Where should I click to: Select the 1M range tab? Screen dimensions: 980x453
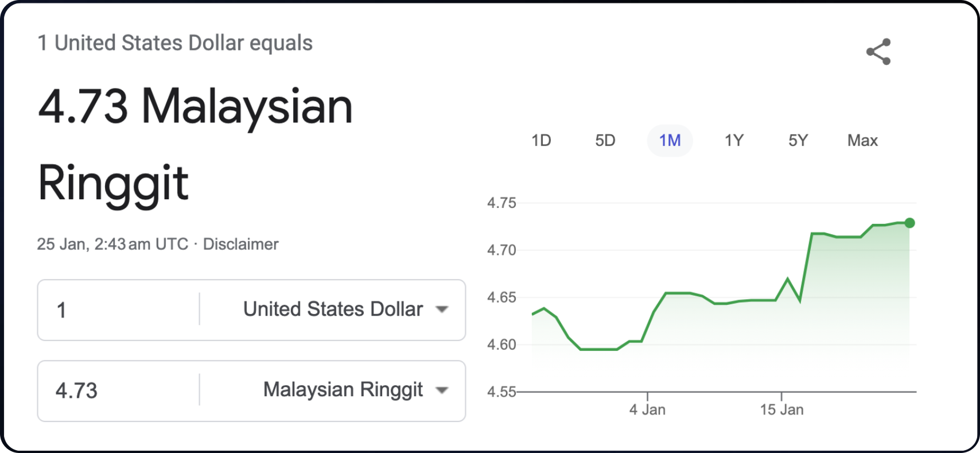[670, 141]
